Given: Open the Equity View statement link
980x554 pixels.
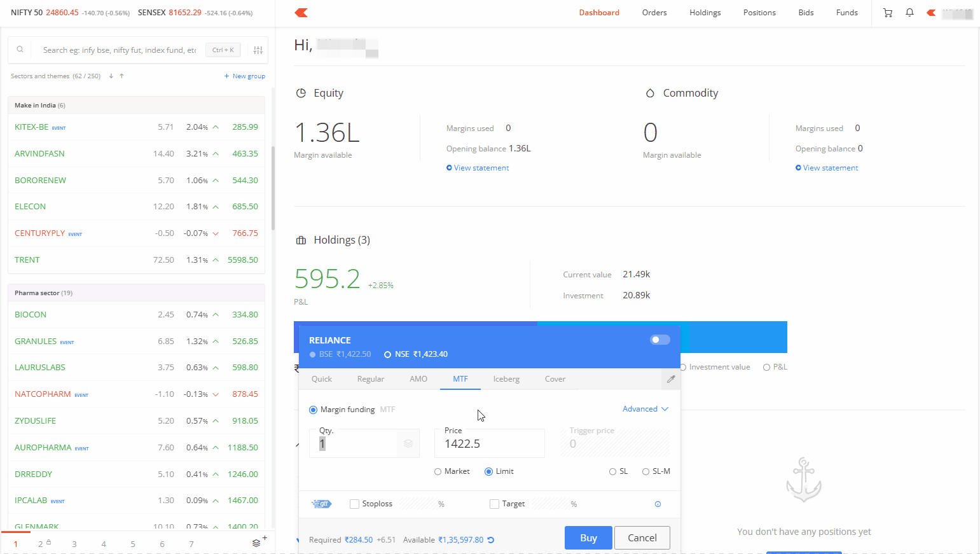Looking at the screenshot, I should click(x=478, y=168).
